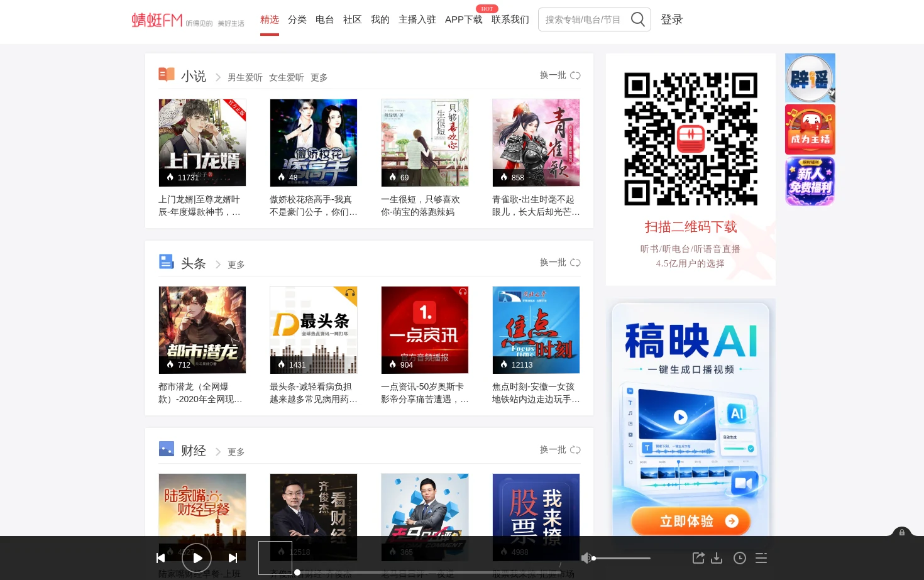Click the 登录 login link
Screen dimensions: 924x580
[672, 19]
